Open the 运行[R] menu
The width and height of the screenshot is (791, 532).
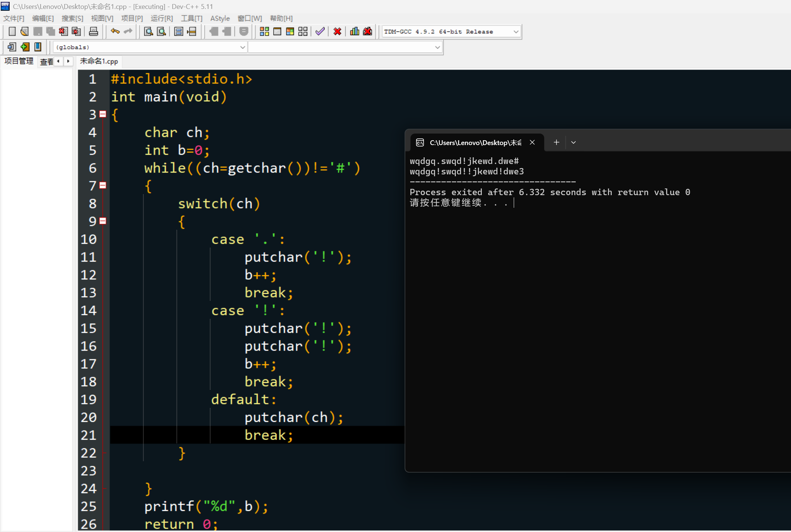point(161,18)
